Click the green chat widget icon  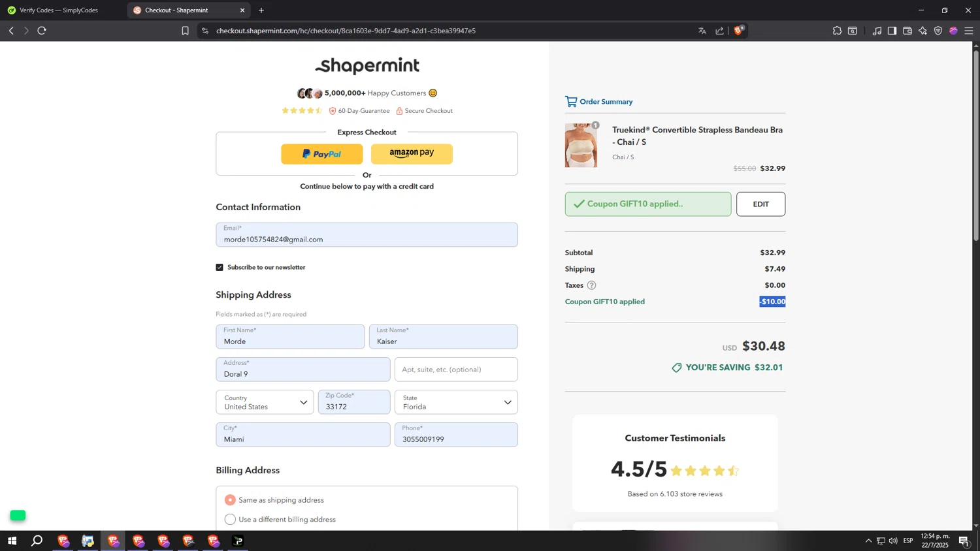coord(18,516)
